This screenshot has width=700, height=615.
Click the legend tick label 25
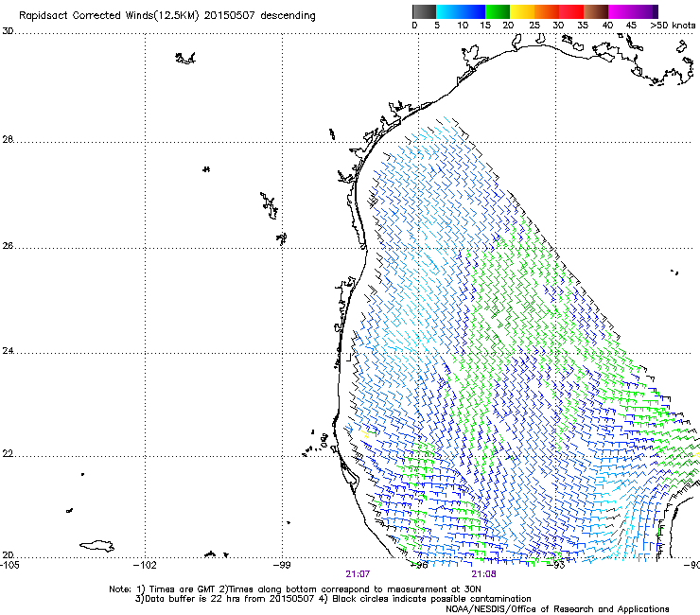click(x=534, y=26)
